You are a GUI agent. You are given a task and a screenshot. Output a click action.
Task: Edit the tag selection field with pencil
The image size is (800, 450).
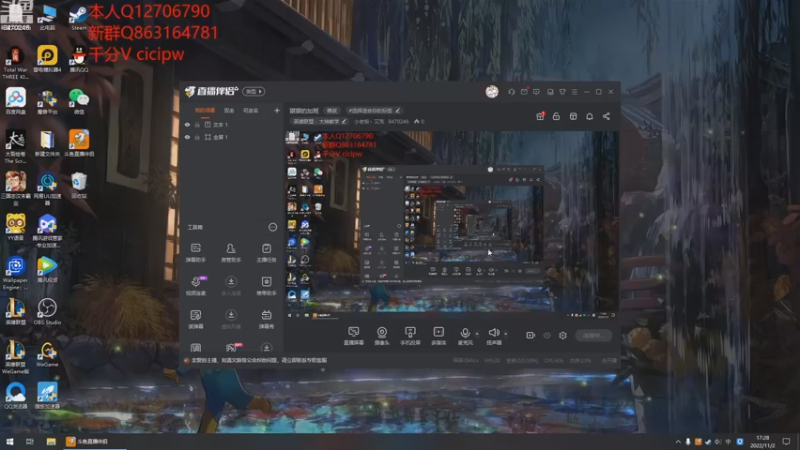click(374, 110)
